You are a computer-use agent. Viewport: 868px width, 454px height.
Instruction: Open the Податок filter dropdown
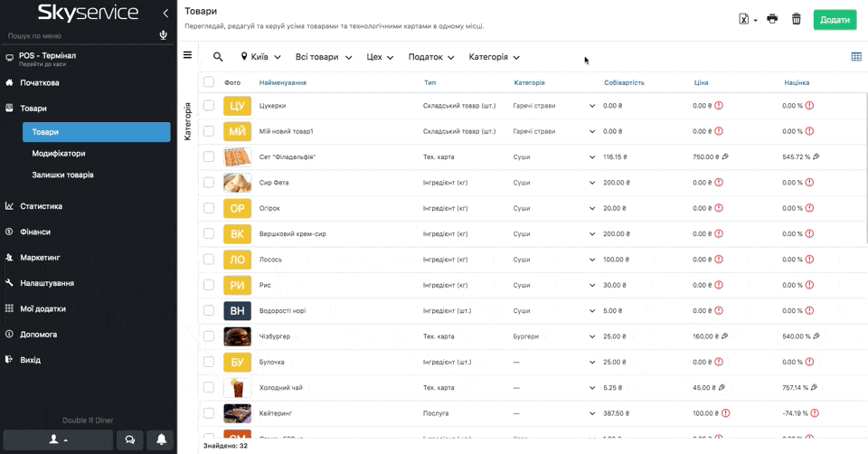coord(430,57)
